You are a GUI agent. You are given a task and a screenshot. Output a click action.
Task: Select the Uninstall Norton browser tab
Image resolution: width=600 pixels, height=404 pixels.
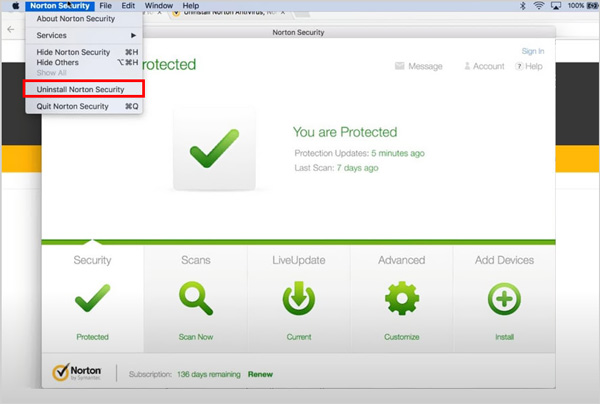[x=228, y=13]
